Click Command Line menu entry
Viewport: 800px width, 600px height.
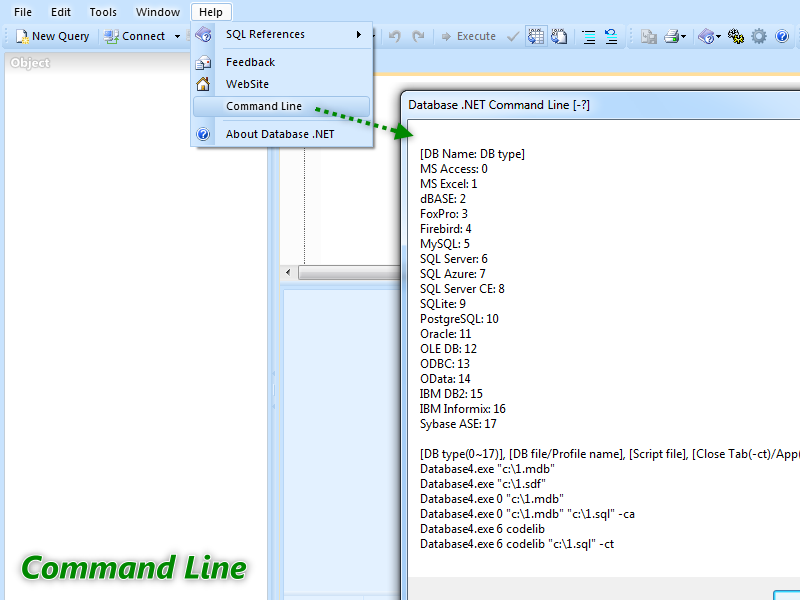pyautogui.click(x=282, y=106)
